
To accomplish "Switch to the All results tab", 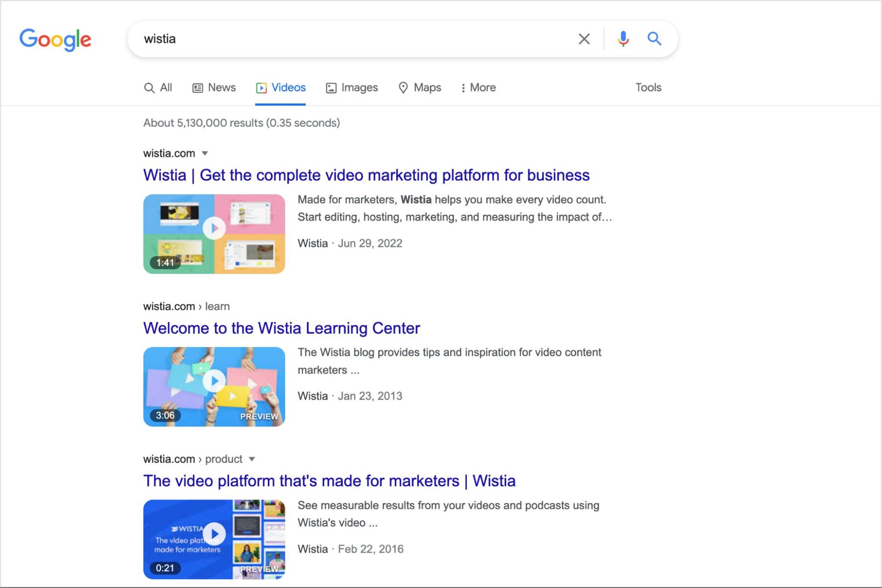I will point(158,87).
